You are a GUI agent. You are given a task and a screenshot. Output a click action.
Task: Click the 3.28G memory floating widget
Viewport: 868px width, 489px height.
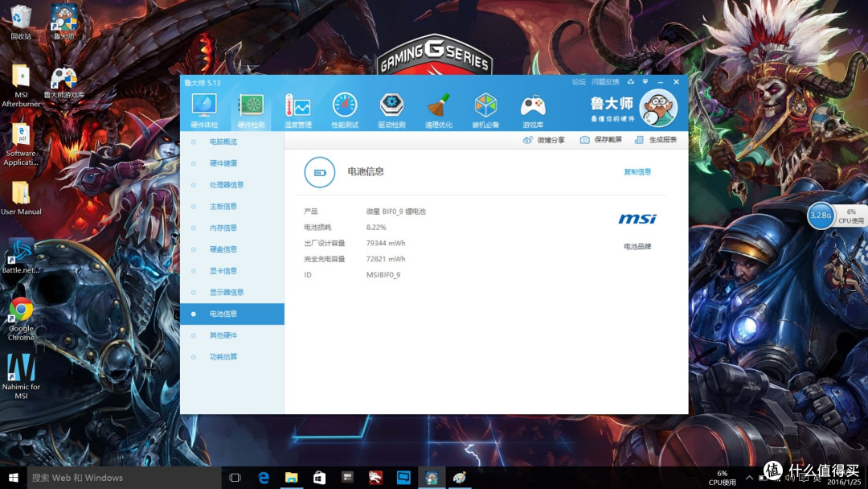pyautogui.click(x=821, y=215)
